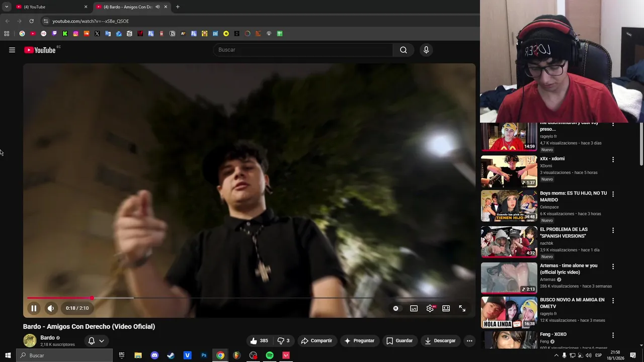Open more actions three-dot menu below video
The height and width of the screenshot is (362, 644).
pos(469,340)
